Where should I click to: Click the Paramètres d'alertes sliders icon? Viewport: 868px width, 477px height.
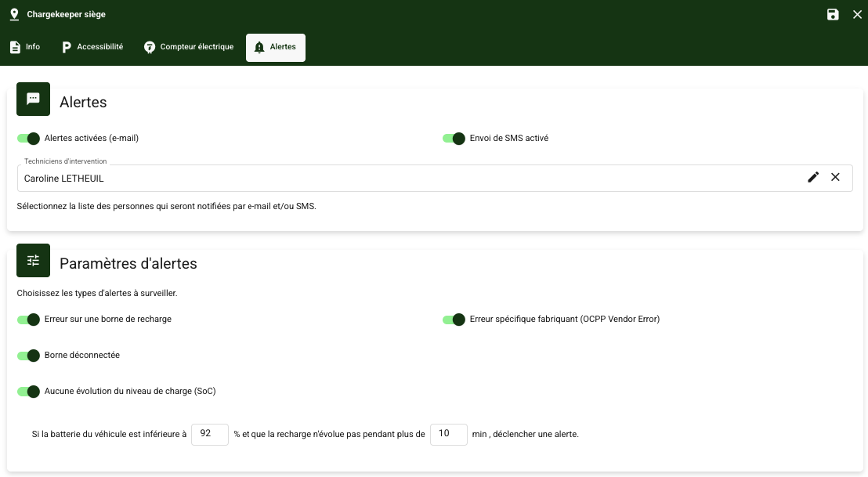tap(33, 261)
